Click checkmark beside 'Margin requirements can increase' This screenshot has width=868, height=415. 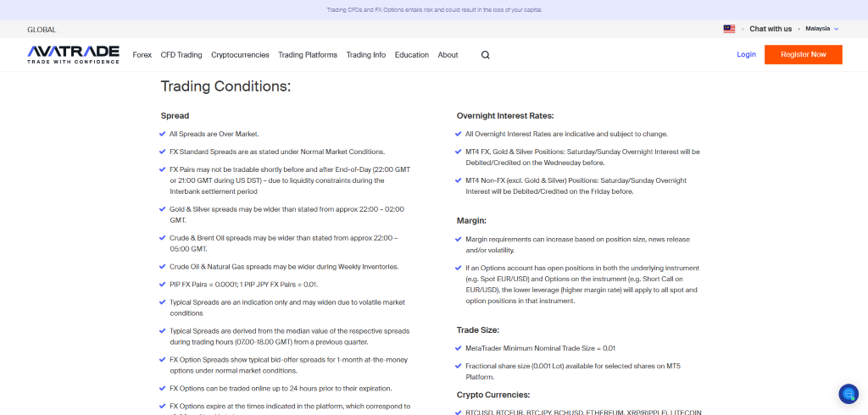458,240
